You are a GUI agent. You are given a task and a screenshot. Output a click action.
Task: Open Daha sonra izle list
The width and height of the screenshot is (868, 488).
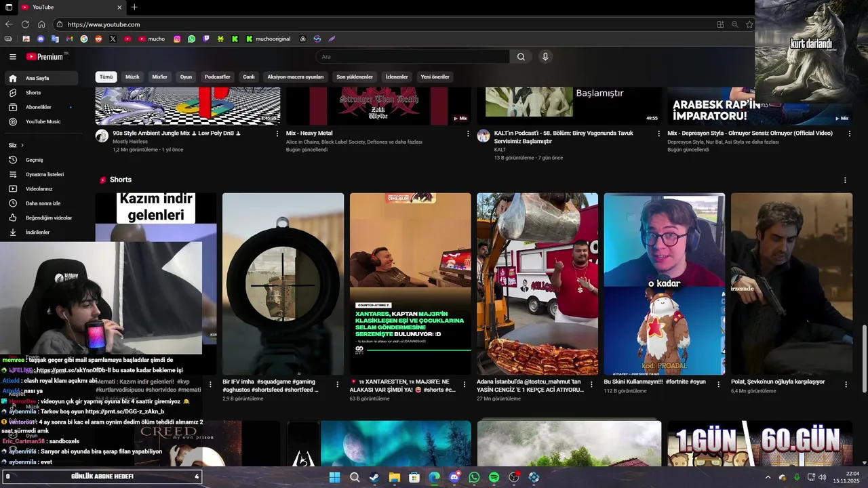[41, 203]
